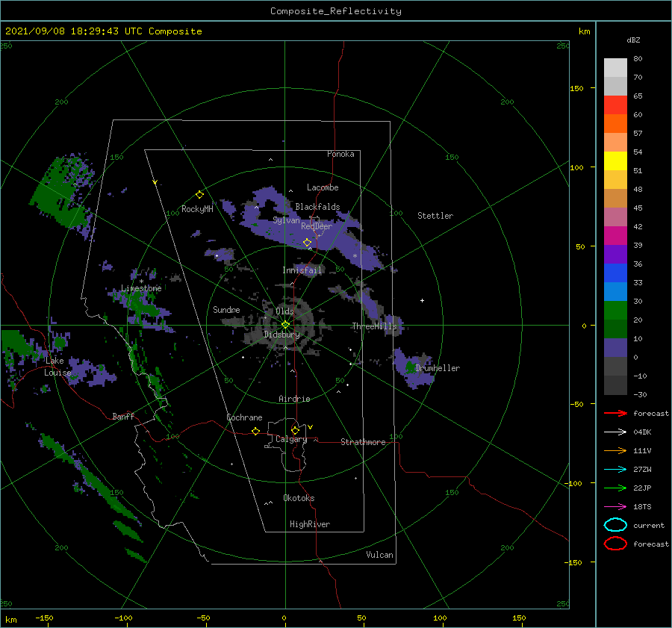Click the Sylvan label
The width and height of the screenshot is (672, 628).
click(286, 220)
